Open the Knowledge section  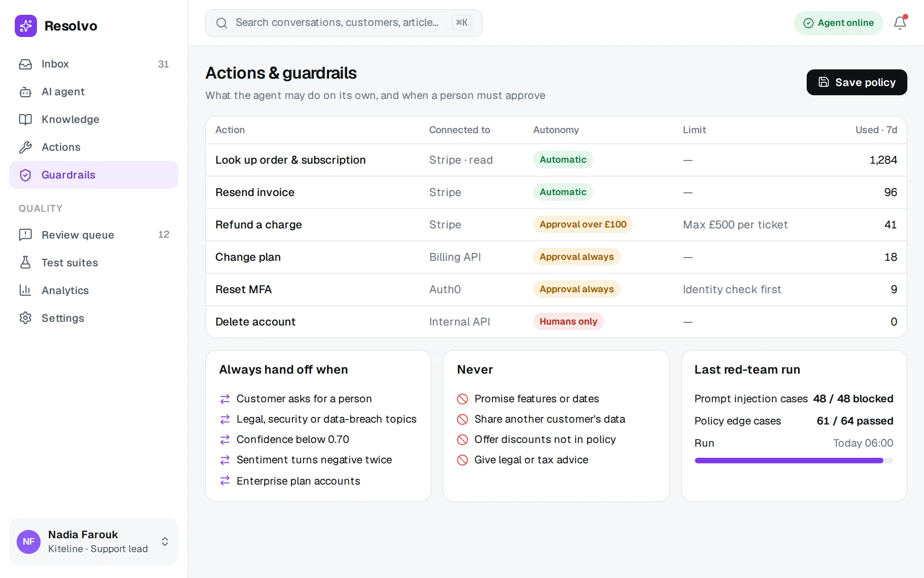94,120
